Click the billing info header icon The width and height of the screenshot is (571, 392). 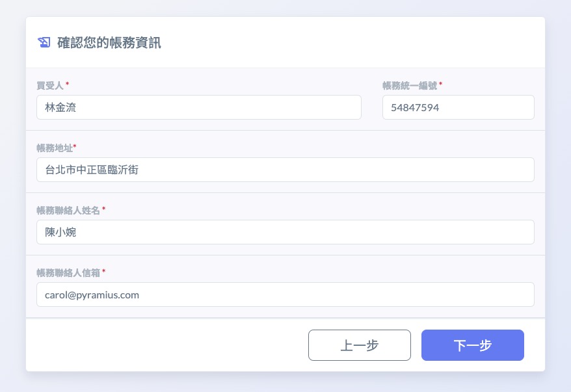(44, 42)
